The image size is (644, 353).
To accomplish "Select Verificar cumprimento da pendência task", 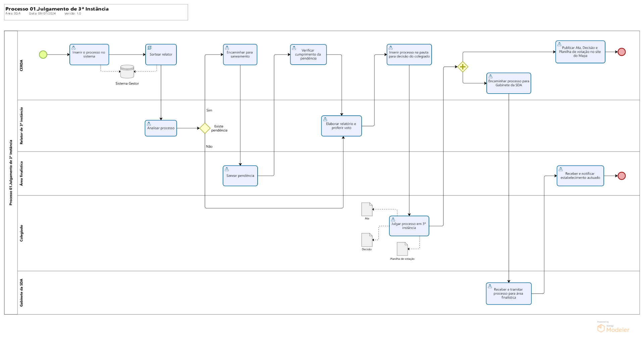I will coord(308,55).
